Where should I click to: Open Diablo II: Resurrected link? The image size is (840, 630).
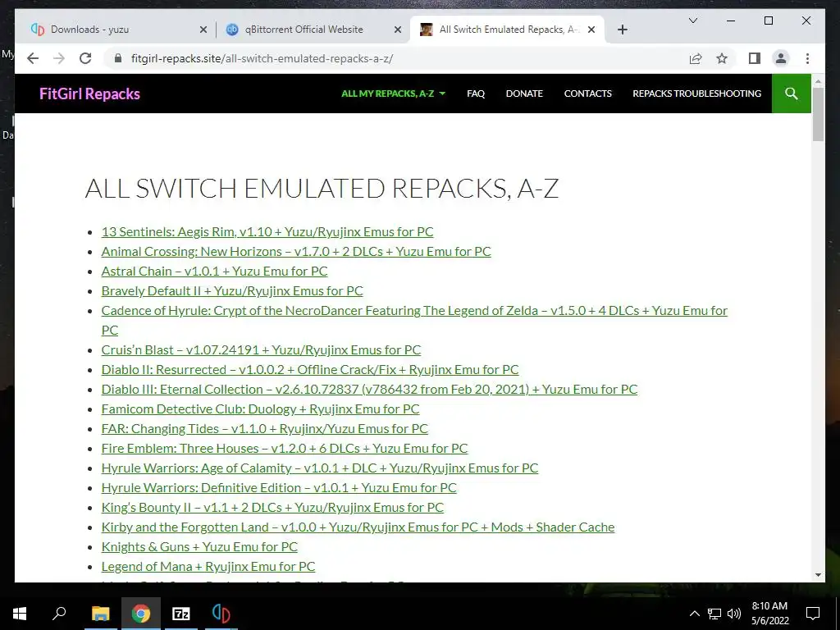coord(309,370)
